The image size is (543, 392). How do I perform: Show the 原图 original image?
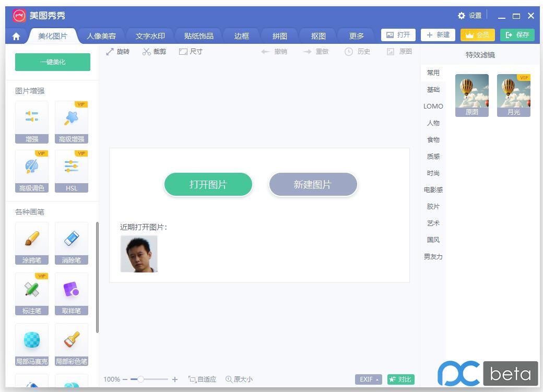pyautogui.click(x=399, y=52)
